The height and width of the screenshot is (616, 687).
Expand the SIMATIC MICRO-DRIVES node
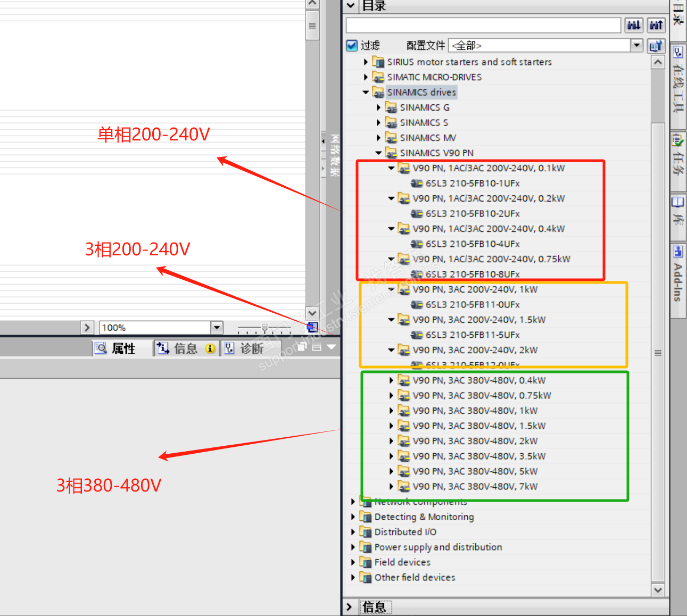[x=366, y=77]
